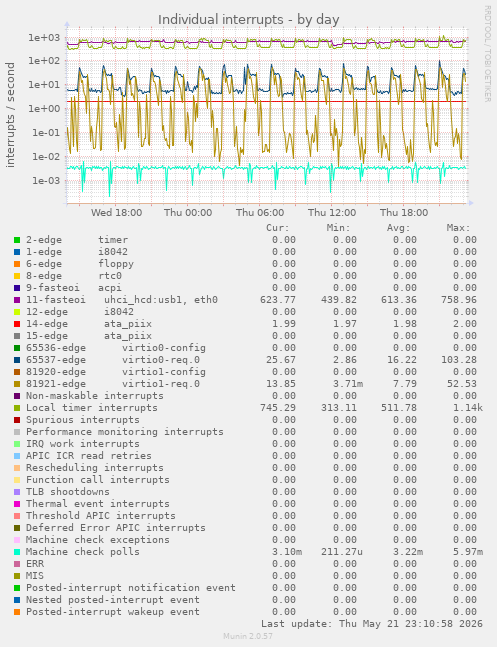Click the 1.98 average for 14-edge ata_piix

405,324
